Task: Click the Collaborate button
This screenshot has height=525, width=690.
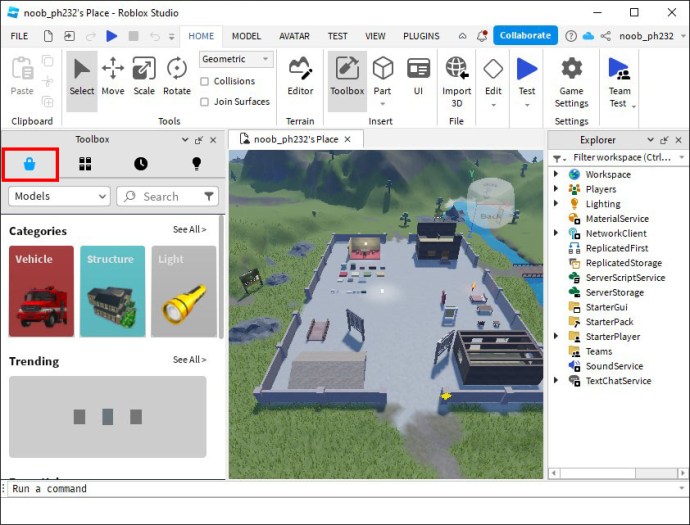Action: coord(525,35)
